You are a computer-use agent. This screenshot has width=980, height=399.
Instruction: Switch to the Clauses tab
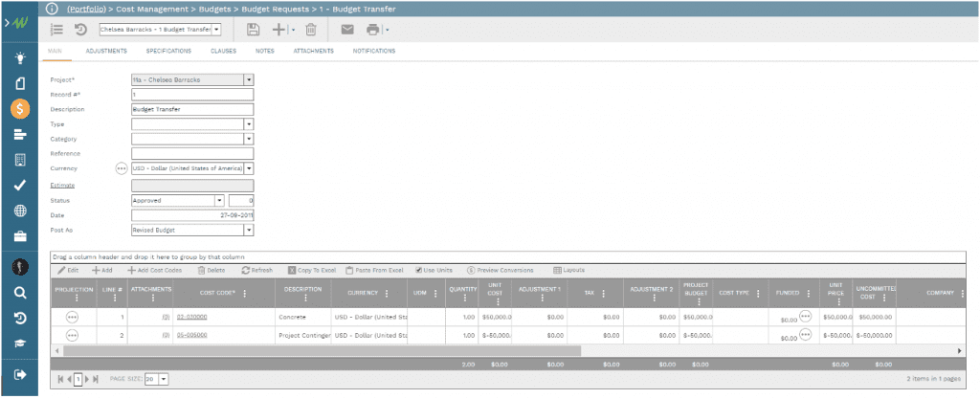[223, 52]
